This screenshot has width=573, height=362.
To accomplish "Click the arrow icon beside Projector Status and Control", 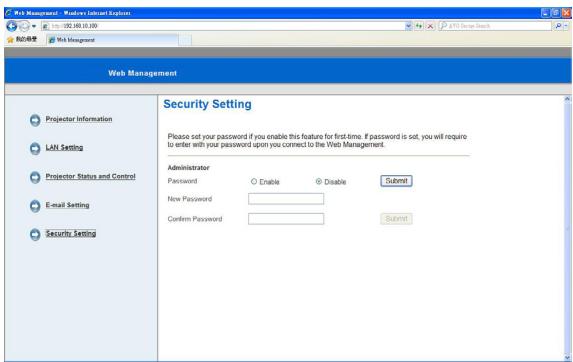I will tap(35, 177).
